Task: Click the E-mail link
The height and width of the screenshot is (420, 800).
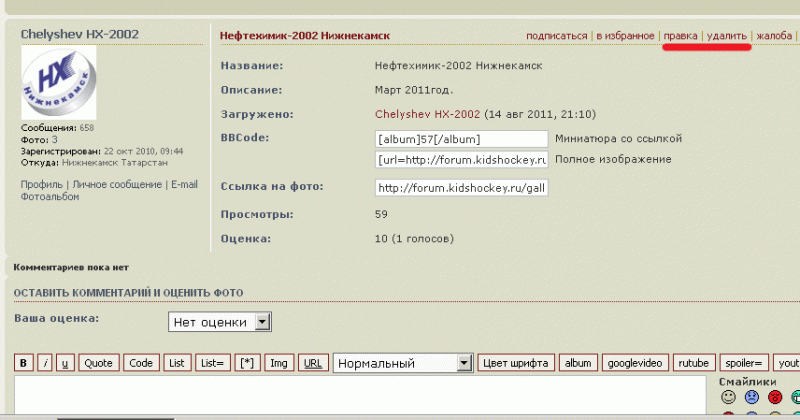Action: (x=184, y=184)
